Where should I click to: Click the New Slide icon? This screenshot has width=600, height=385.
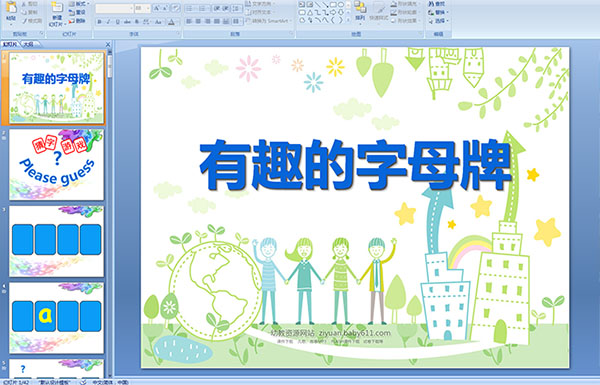pos(57,8)
